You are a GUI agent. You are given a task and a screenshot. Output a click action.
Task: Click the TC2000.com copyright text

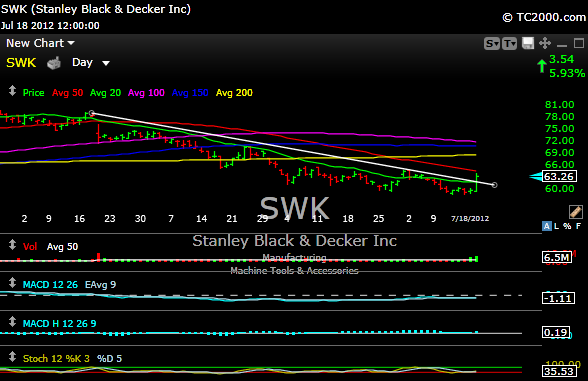[x=544, y=17]
